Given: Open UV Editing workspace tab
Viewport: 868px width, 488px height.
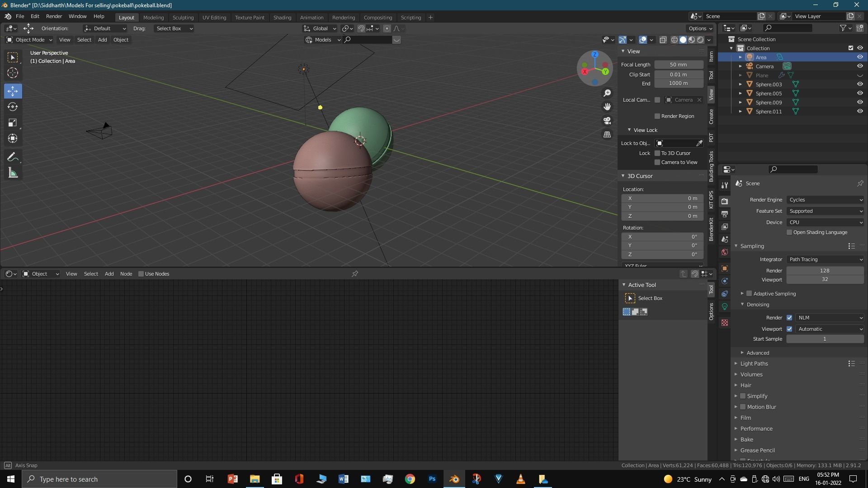Looking at the screenshot, I should click(x=214, y=18).
